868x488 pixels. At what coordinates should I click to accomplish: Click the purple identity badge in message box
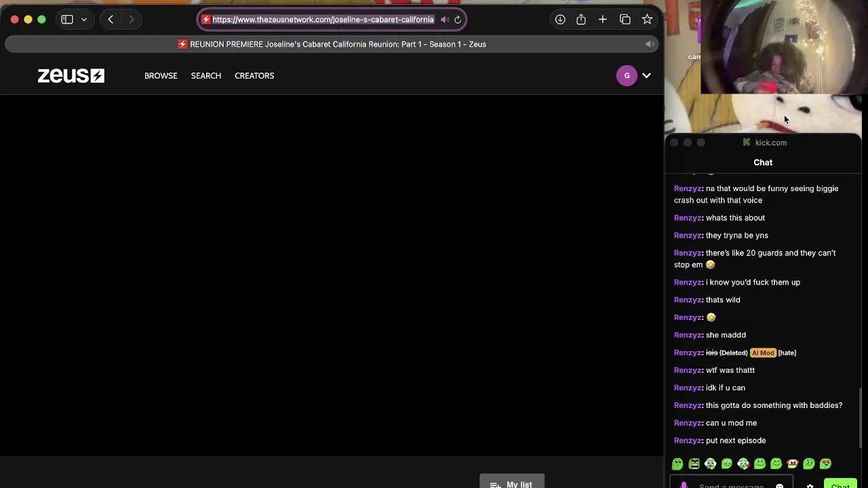684,485
